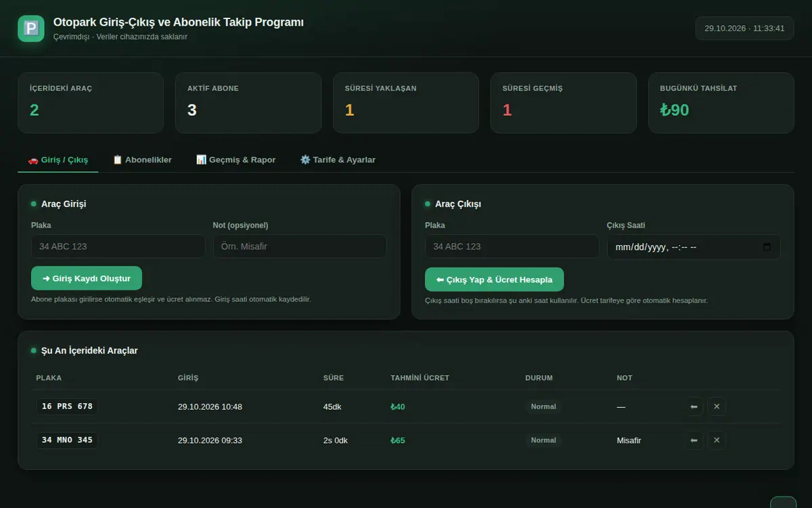This screenshot has height=508, width=812.
Task: Delete the 34 MNO 345 row with X icon
Action: coord(717,440)
